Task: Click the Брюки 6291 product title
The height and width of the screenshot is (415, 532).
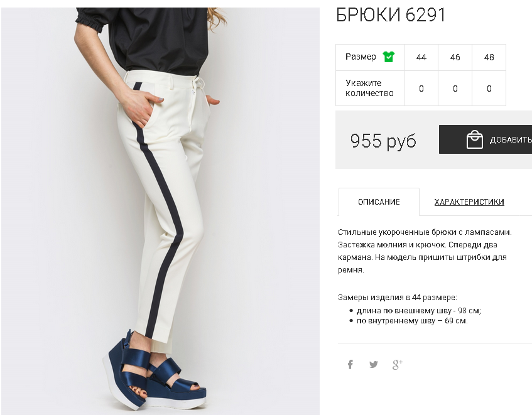Action: tap(390, 14)
